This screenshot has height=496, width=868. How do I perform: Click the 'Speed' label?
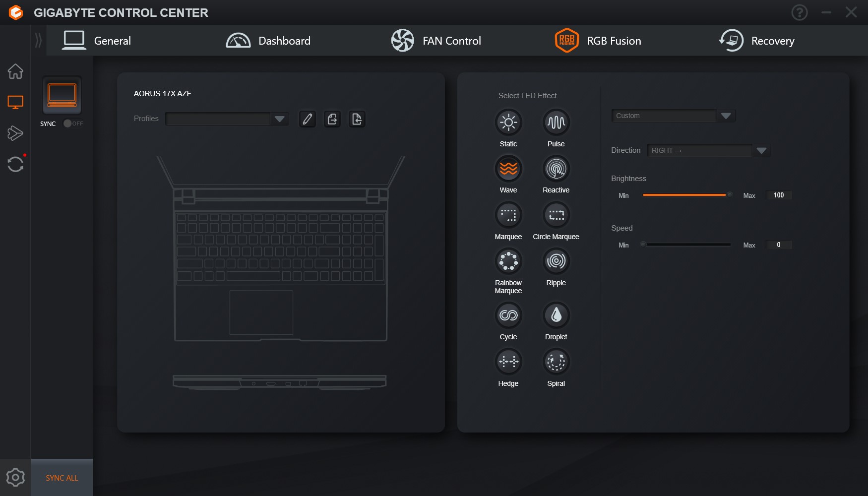(x=622, y=228)
